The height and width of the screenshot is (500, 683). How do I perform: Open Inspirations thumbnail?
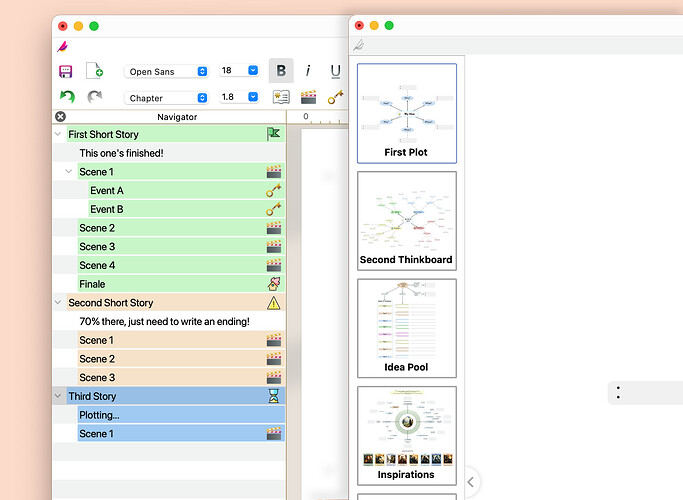coord(407,436)
